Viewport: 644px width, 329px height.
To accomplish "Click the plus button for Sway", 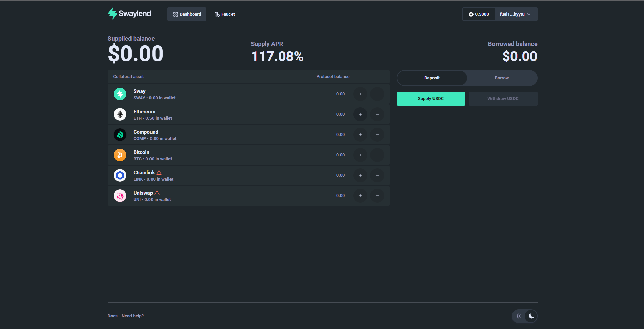I will [x=360, y=94].
